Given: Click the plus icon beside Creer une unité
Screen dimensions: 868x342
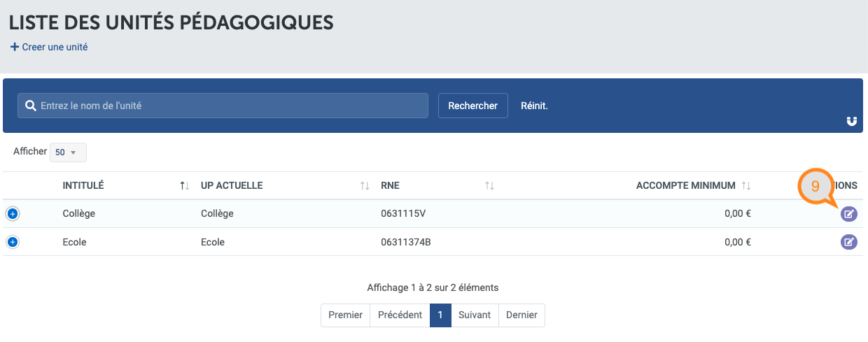Looking at the screenshot, I should coord(14,48).
